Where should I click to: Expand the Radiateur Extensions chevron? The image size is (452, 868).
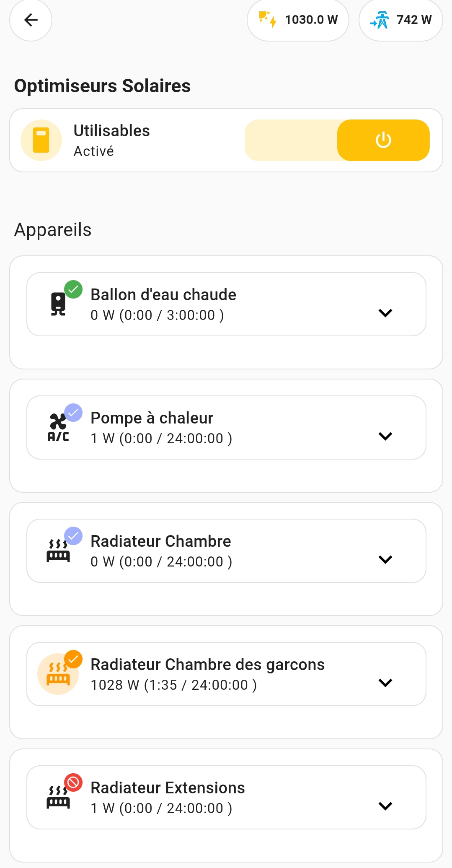385,806
